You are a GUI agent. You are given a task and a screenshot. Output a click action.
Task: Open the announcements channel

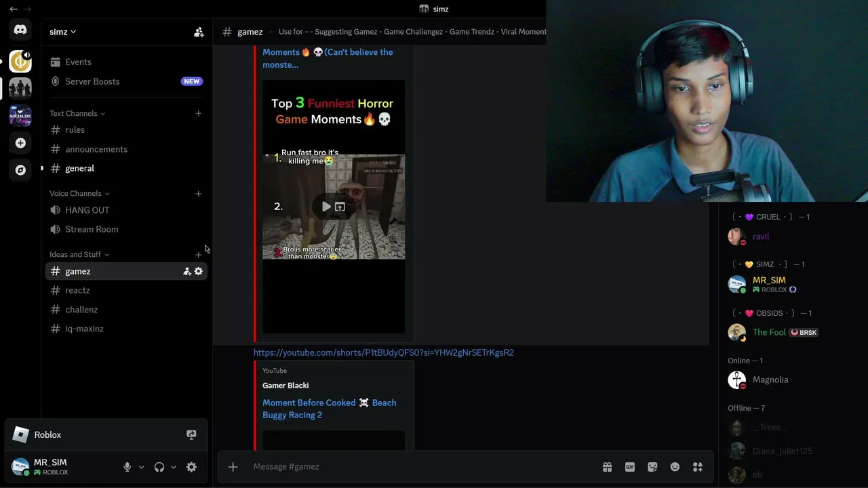(x=126, y=149)
